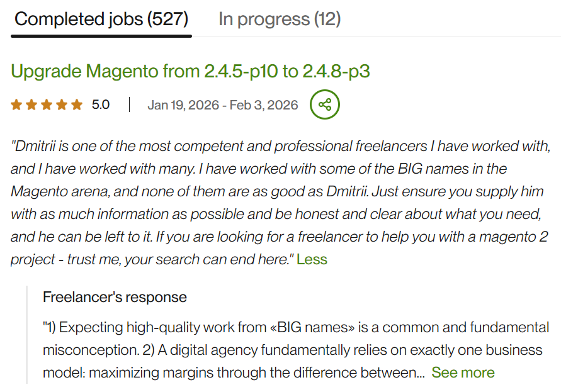This screenshot has height=392, width=561.
Task: Open the In progress (12) tab
Action: [x=280, y=19]
